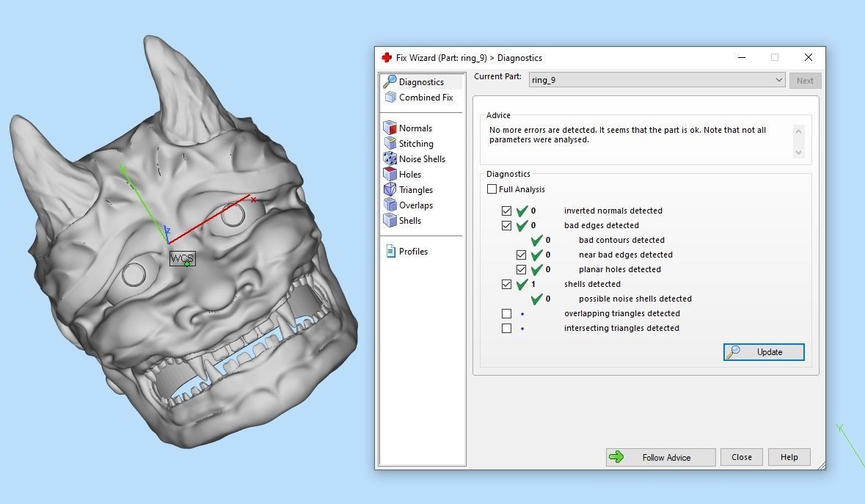Open the Overlaps repair page
This screenshot has height=504, width=865.
416,205
